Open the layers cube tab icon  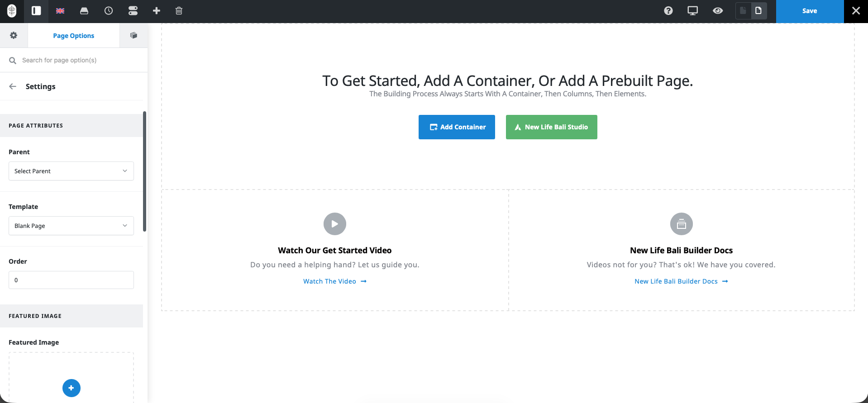pyautogui.click(x=134, y=35)
